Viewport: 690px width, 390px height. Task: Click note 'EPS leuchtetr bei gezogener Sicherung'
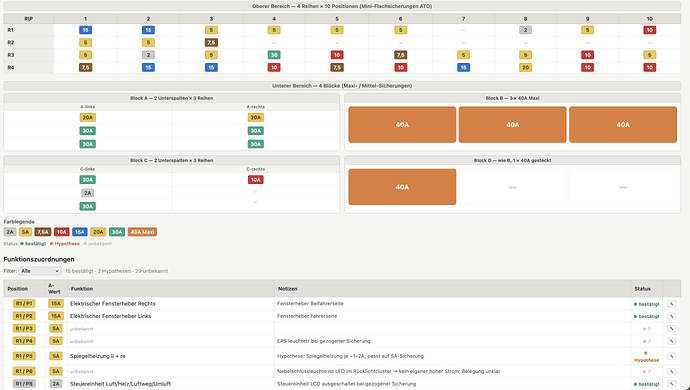click(x=323, y=341)
